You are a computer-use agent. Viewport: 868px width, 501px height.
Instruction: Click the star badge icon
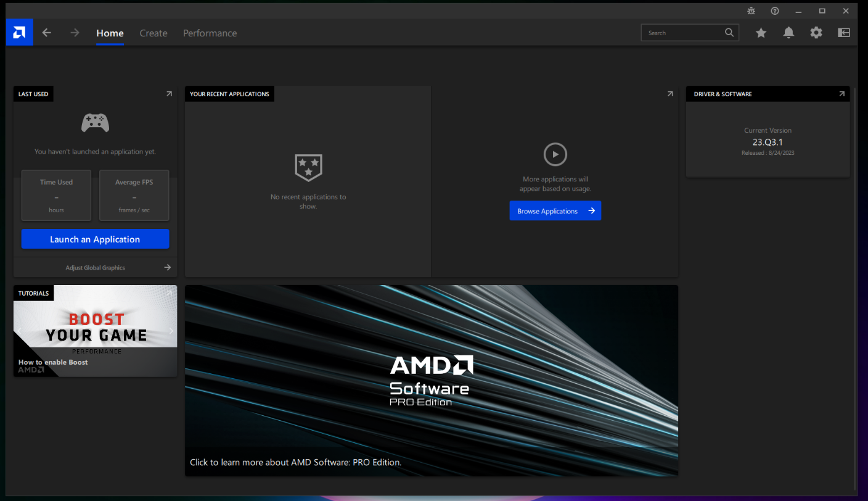(308, 168)
